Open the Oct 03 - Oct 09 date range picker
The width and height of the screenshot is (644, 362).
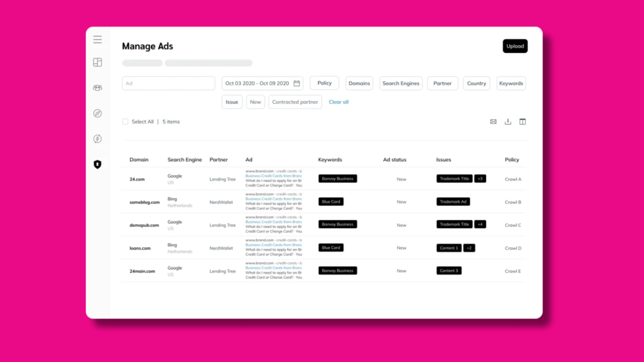click(262, 83)
